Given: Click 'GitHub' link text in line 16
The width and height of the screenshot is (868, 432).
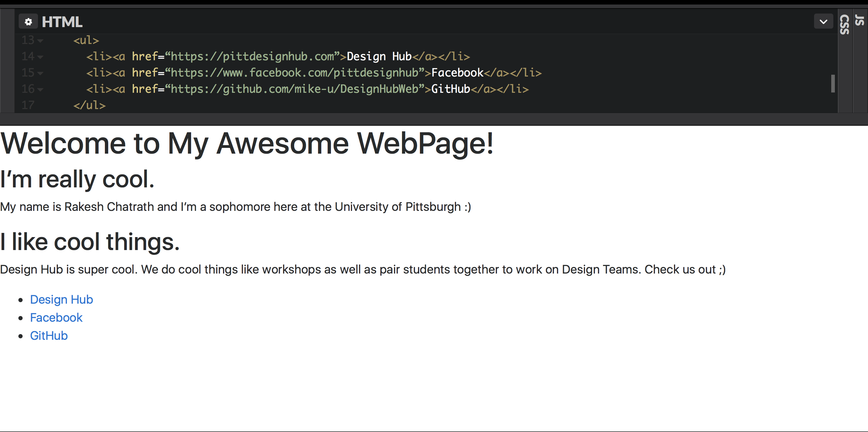Looking at the screenshot, I should point(451,89).
